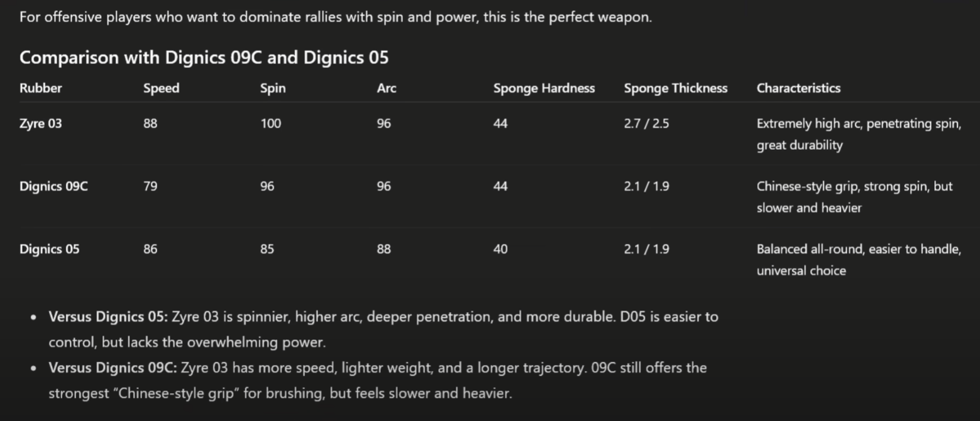Click the Sponge Thickness column header
Viewport: 980px width, 421px height.
(x=675, y=88)
